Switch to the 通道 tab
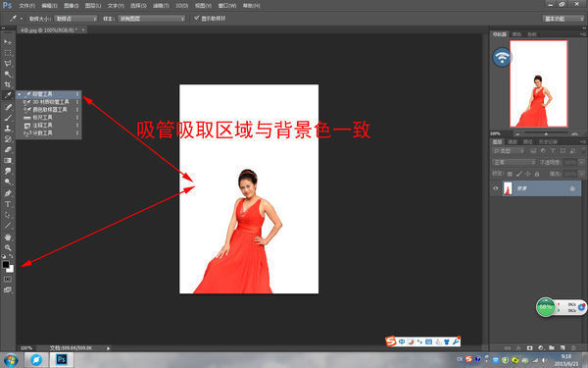Image resolution: width=588 pixels, height=368 pixels. point(513,141)
